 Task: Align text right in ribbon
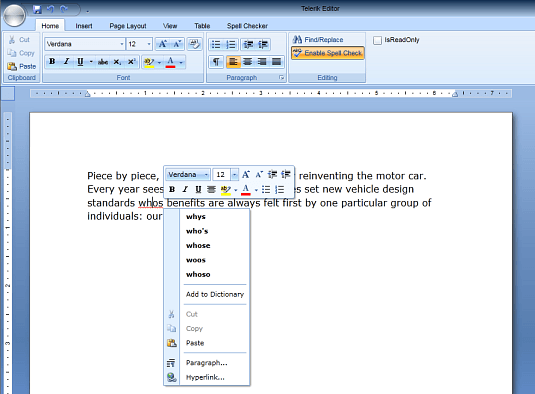[x=262, y=62]
